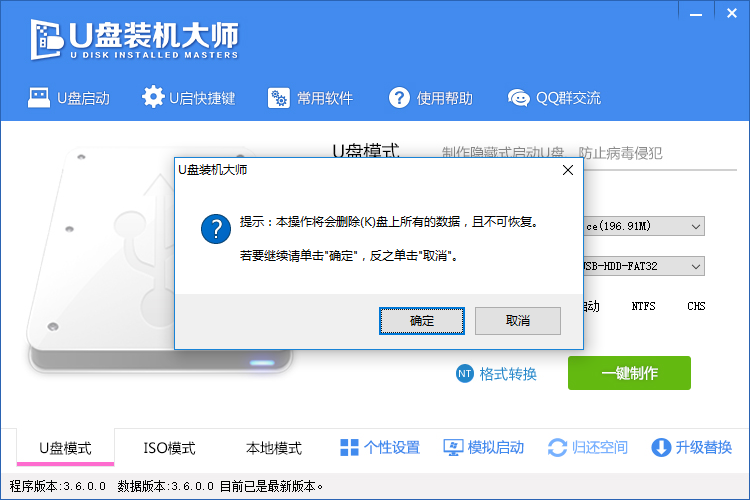Switch to the ISO模式 tab
750x500 pixels.
pos(169,448)
